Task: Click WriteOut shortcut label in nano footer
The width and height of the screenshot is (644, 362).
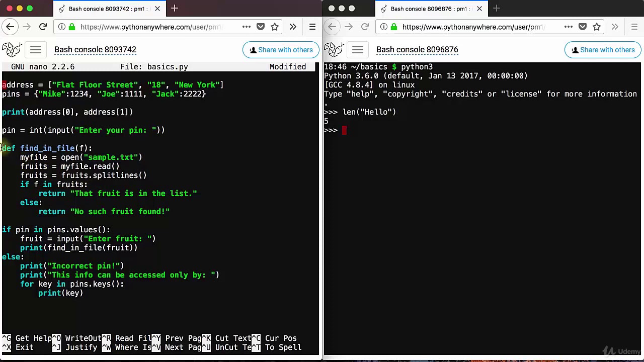Action: pyautogui.click(x=84, y=338)
